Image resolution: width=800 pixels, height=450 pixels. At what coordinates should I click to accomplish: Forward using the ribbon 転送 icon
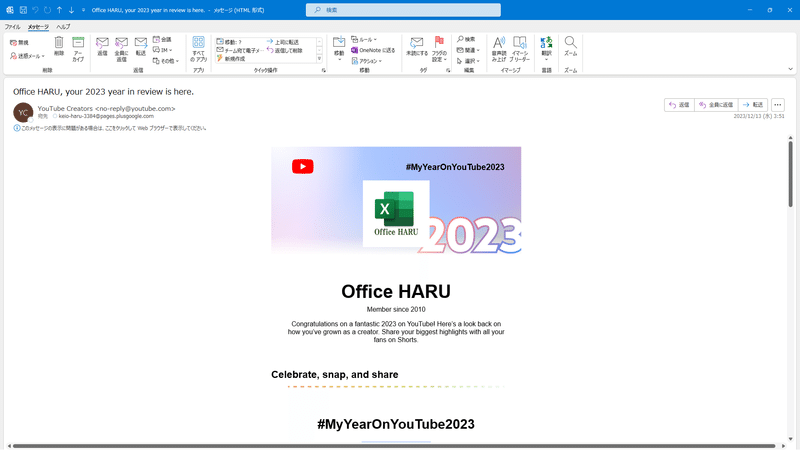[141, 47]
